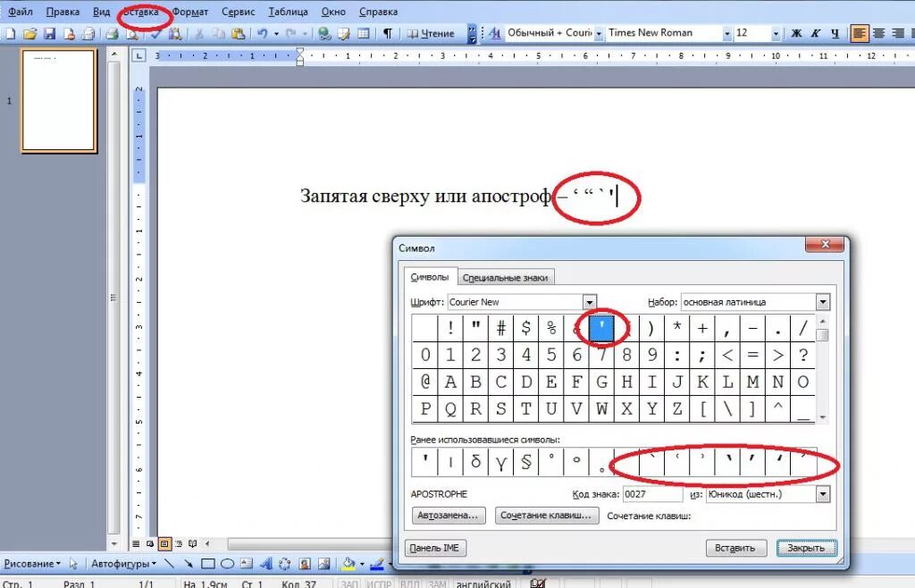Click the Open file folder icon
The height and width of the screenshot is (588, 915).
[x=29, y=34]
